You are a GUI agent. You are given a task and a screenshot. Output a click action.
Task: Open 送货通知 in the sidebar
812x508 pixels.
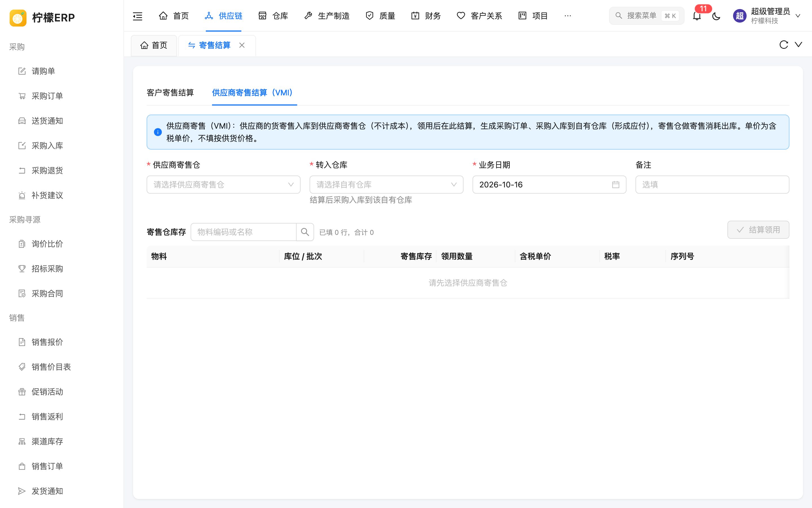62,121
